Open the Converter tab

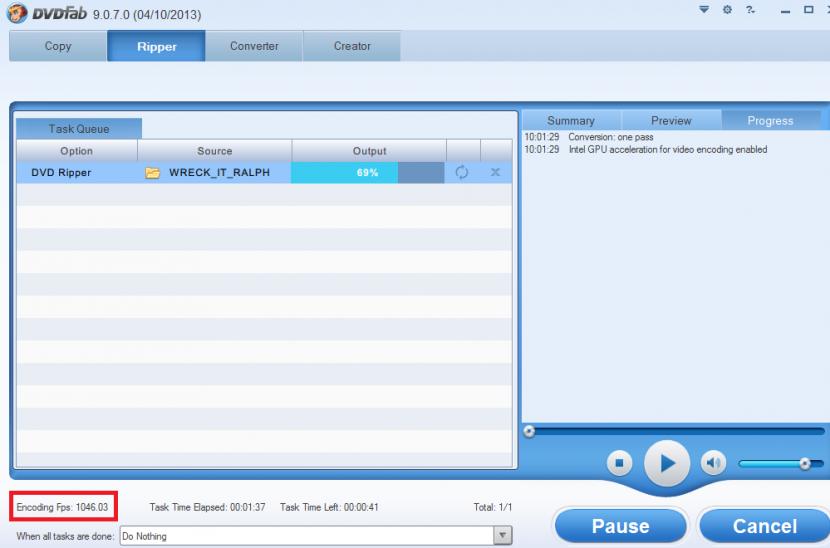(x=254, y=46)
